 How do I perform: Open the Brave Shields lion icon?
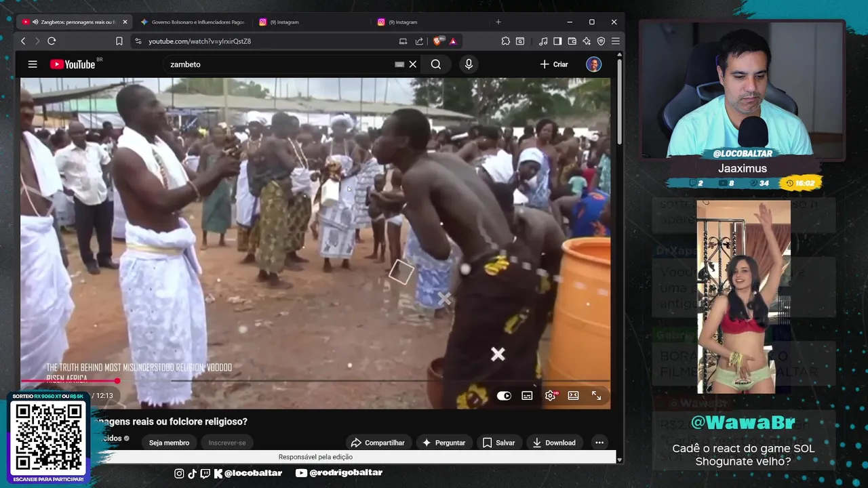[438, 41]
